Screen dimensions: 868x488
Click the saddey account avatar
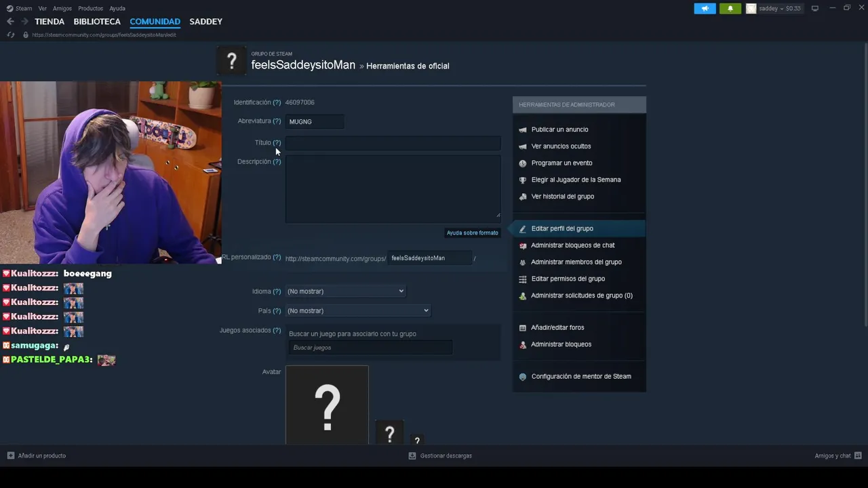(x=751, y=8)
